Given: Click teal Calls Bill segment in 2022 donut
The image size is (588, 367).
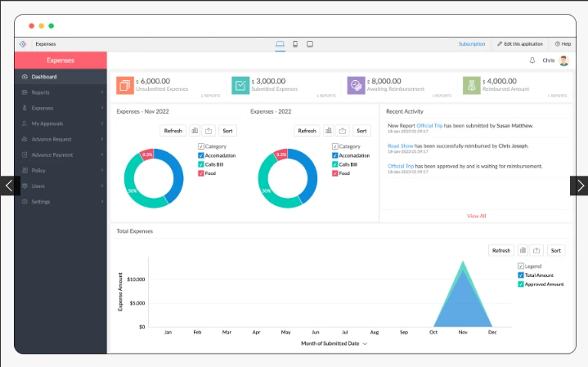Looking at the screenshot, I should click(265, 190).
